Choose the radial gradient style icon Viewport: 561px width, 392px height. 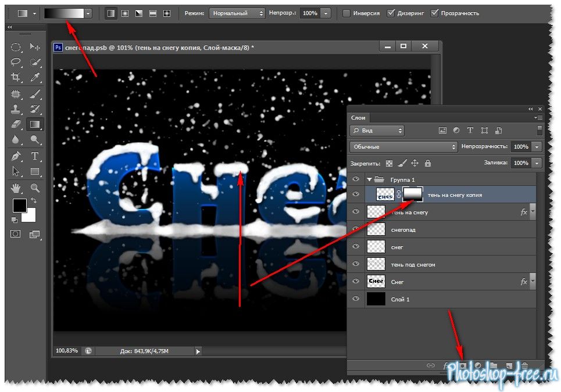point(125,13)
